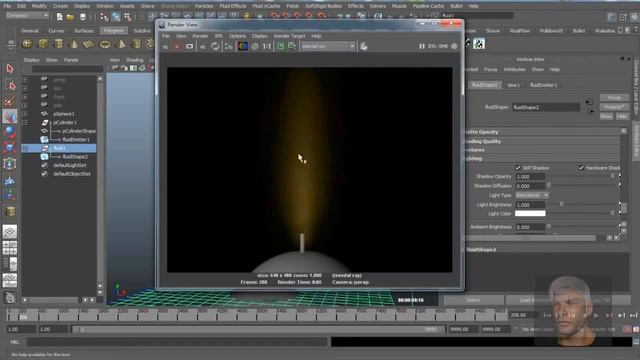Click the Open Scene folder icon

(x=70, y=17)
